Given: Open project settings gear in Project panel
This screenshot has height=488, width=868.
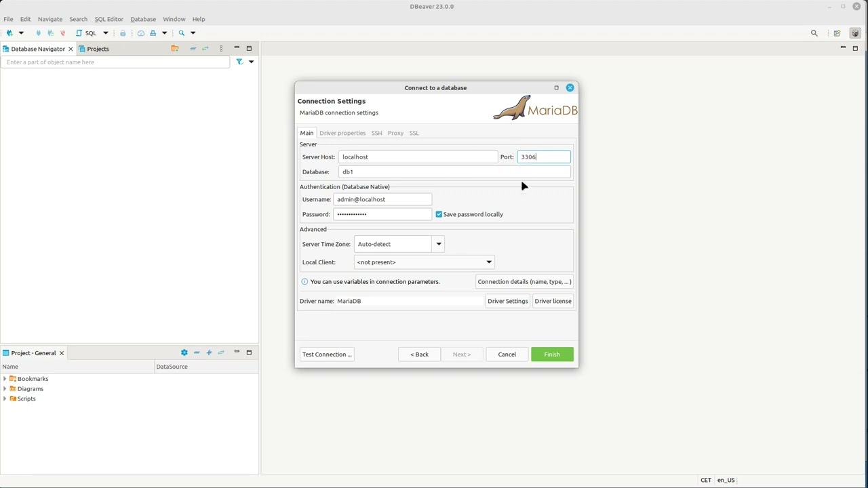Looking at the screenshot, I should point(184,352).
